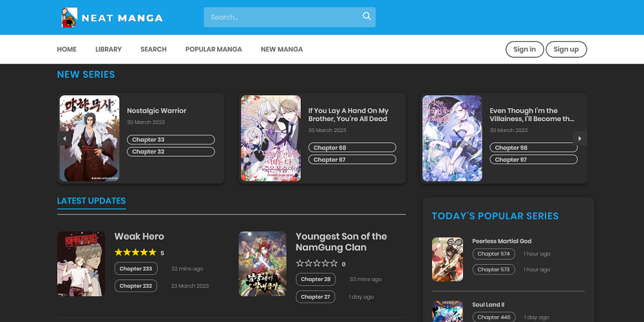Show next new series with right arrow
Screen dimensions: 644x322
580,138
